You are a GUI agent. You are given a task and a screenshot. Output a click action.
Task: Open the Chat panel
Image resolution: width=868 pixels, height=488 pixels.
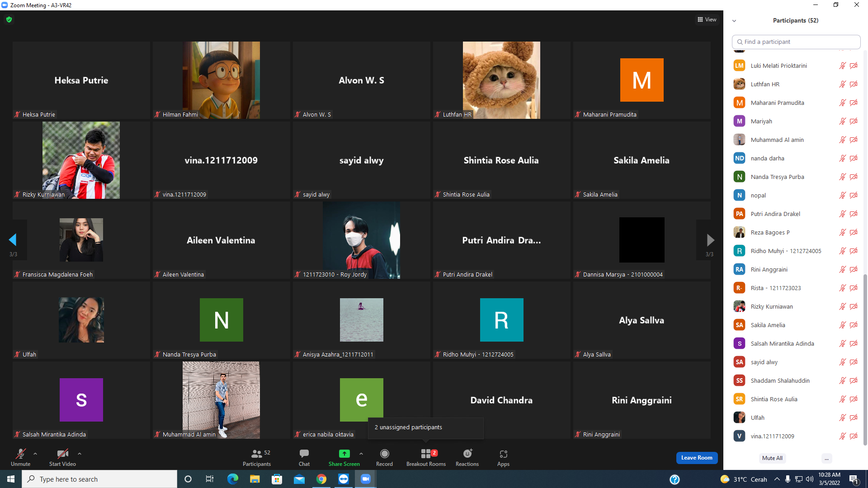[304, 457]
